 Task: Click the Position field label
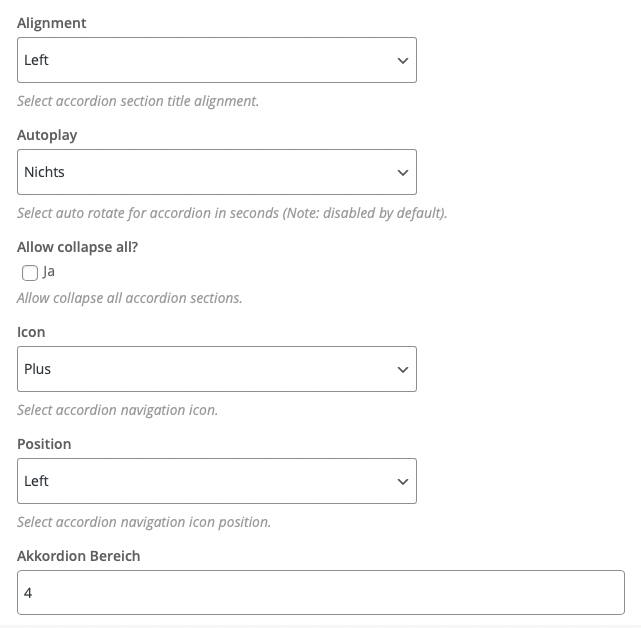pos(44,444)
